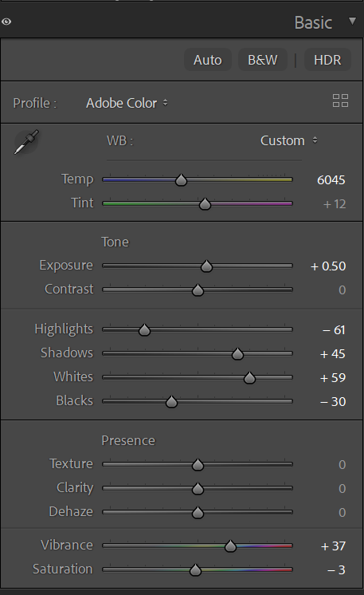Click the Whites slider handle

pos(249,377)
